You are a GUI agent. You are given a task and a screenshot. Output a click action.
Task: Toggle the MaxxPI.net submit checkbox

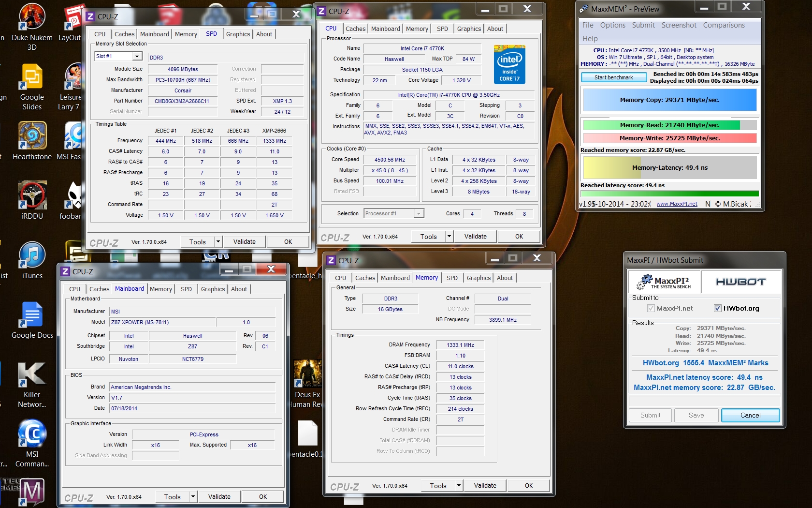[x=651, y=308]
